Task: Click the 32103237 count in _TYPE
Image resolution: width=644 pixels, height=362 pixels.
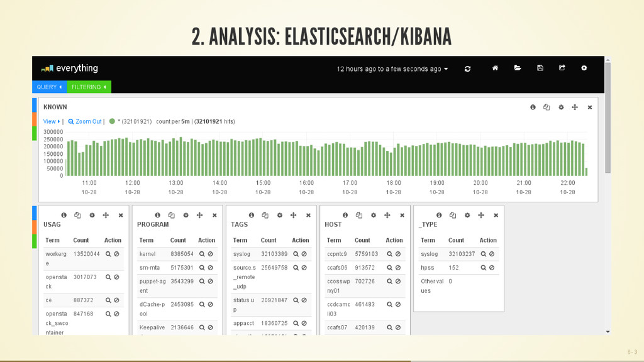Action: pyautogui.click(x=462, y=254)
